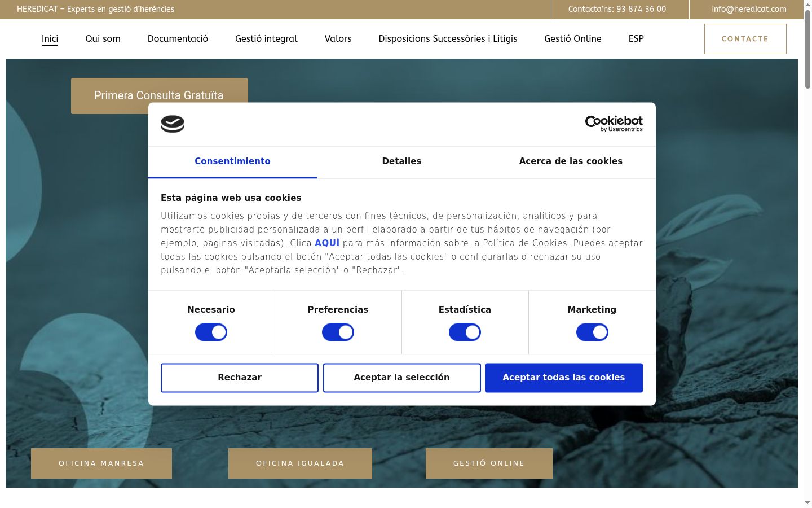812x508 pixels.
Task: Click the info@heredicat.com email link
Action: coord(749,9)
